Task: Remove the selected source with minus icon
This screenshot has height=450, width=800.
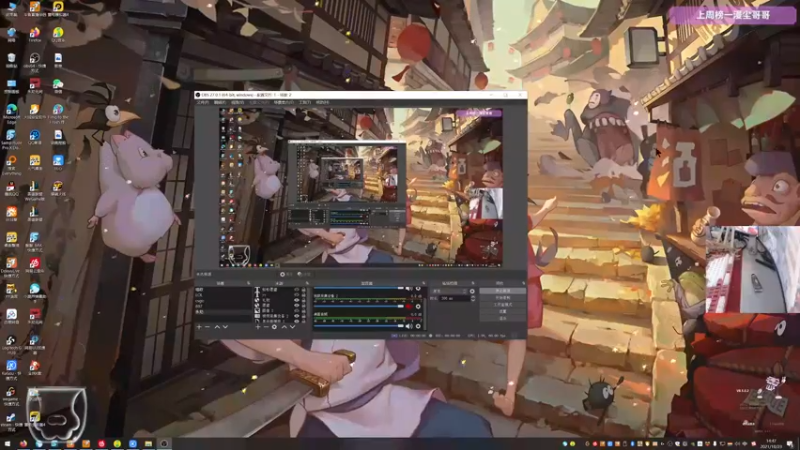Action: [266, 327]
